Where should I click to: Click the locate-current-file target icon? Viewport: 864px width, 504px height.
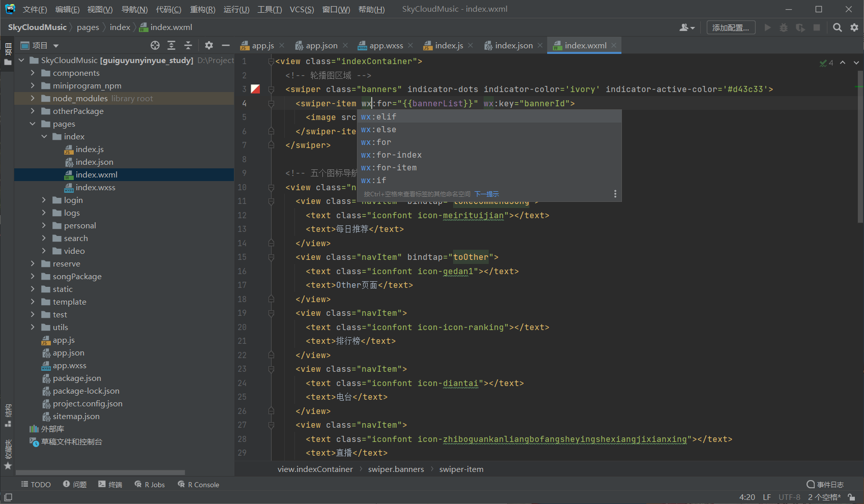tap(155, 45)
